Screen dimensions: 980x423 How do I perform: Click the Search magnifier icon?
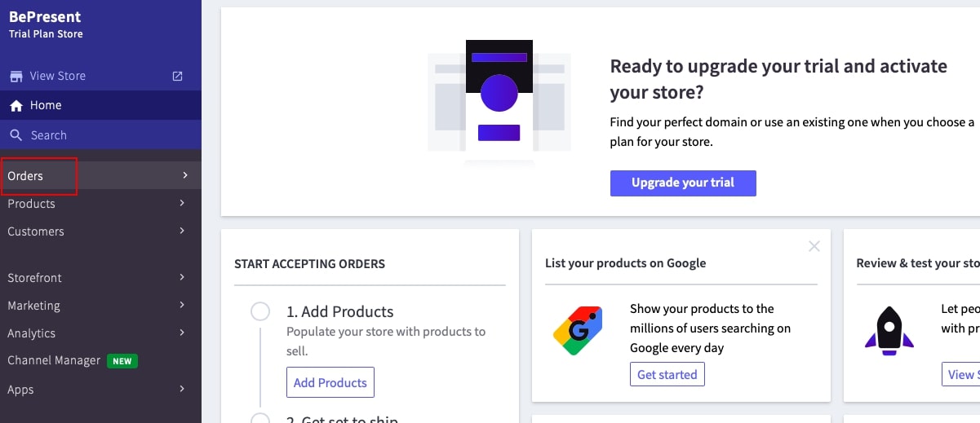16,135
